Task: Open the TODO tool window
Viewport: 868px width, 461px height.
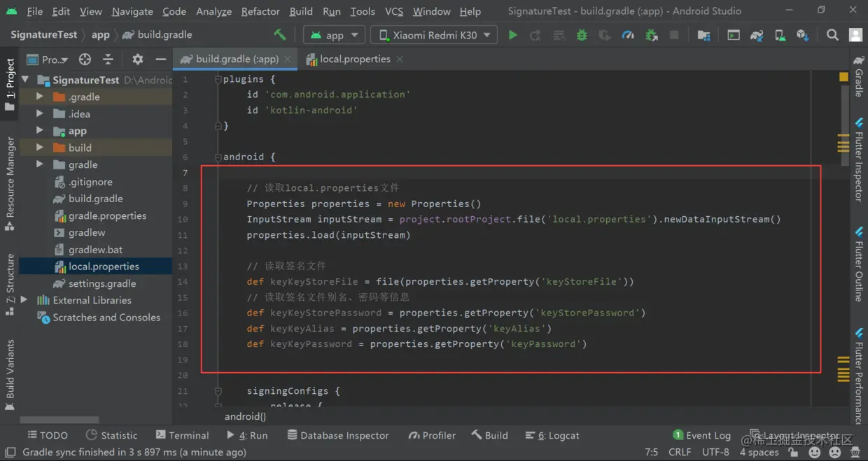Action: coord(48,435)
